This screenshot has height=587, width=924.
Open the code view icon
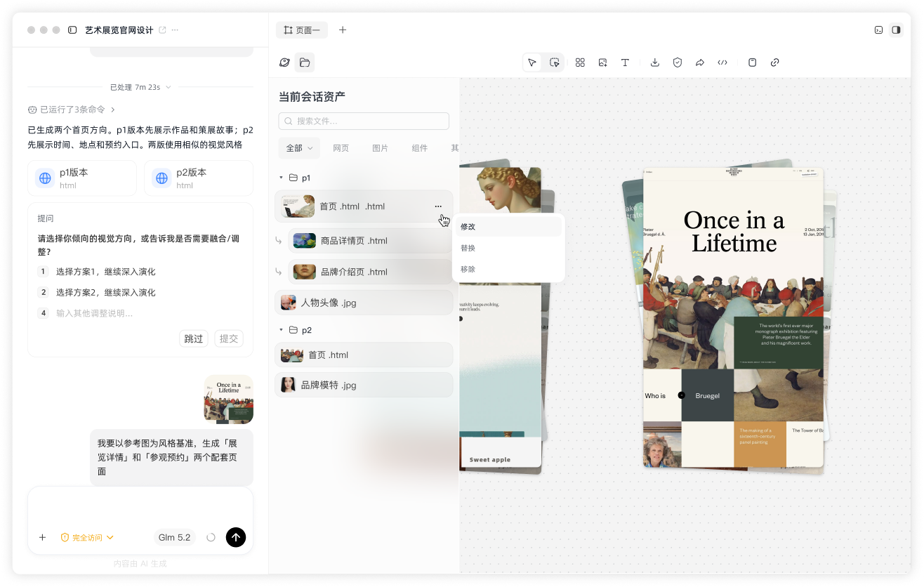[722, 62]
